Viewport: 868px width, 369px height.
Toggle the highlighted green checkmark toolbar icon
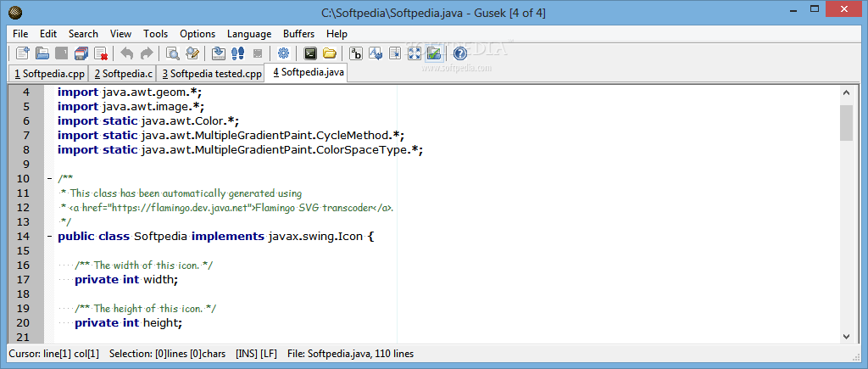433,53
